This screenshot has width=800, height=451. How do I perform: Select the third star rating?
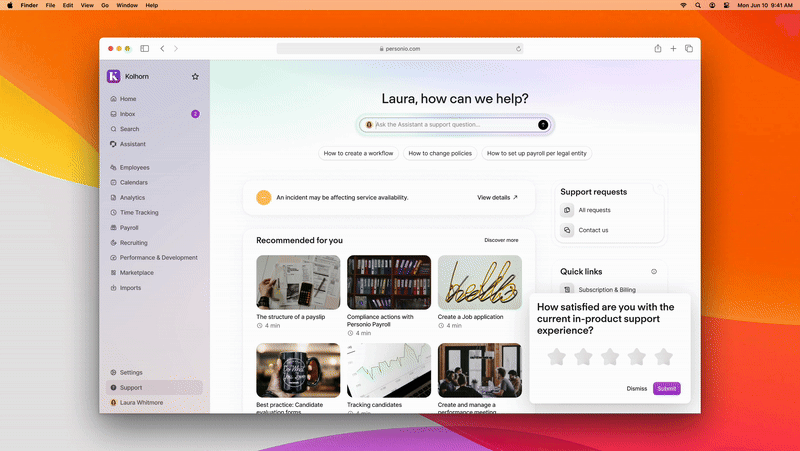click(x=610, y=357)
